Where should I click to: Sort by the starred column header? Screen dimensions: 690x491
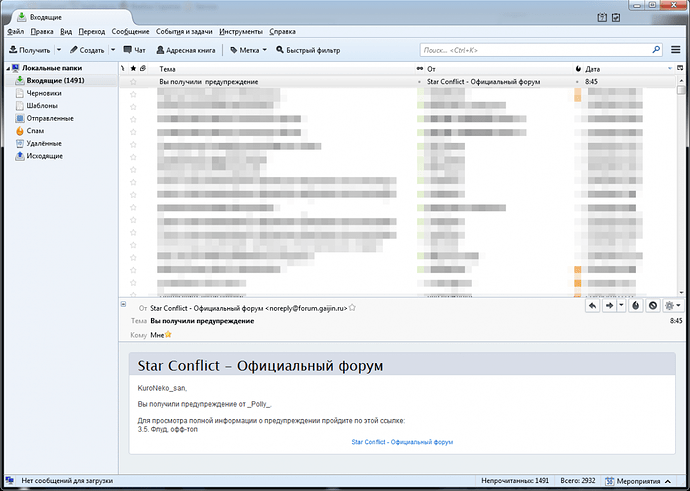(x=133, y=69)
